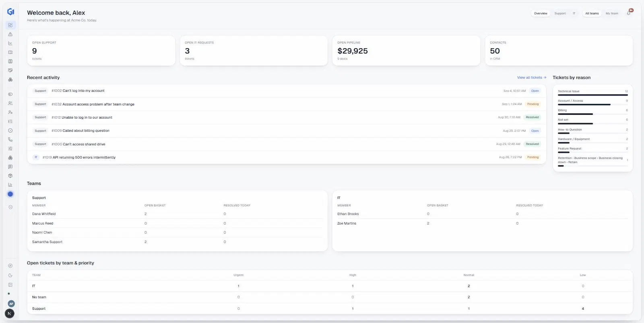The height and width of the screenshot is (323, 644).
Task: Open the phone calls icon in the sidebar
Action: [x=10, y=140]
